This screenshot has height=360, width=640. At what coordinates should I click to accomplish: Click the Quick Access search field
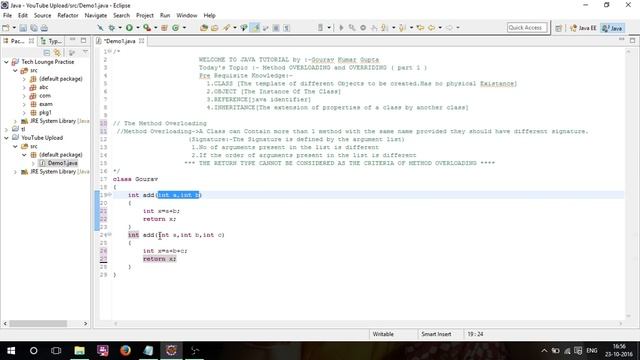click(527, 28)
